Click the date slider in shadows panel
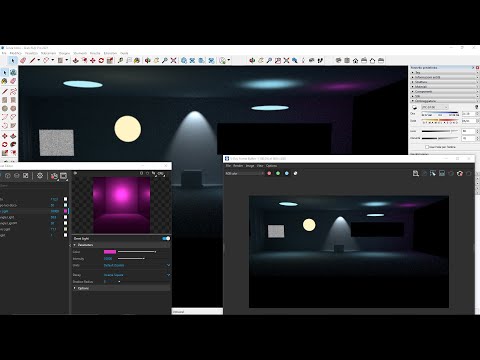This screenshot has height=360, width=480. 440,121
